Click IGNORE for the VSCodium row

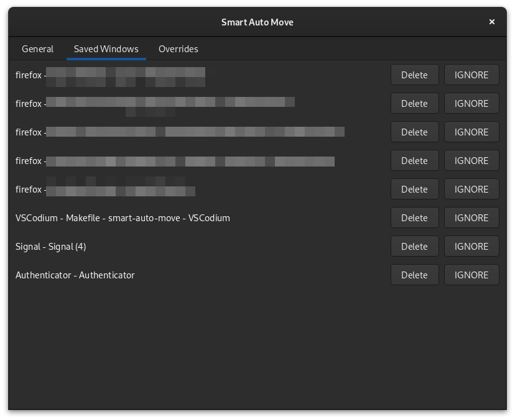pos(471,217)
